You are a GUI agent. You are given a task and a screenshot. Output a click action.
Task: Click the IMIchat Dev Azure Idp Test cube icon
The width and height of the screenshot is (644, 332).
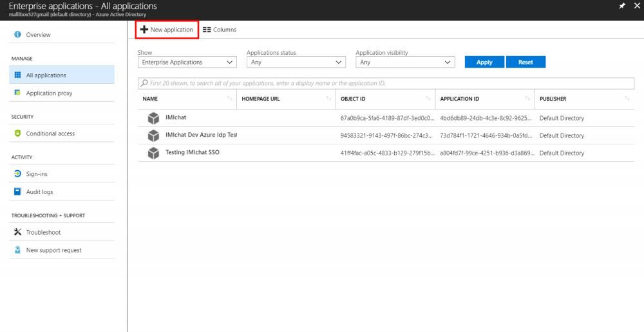[154, 135]
